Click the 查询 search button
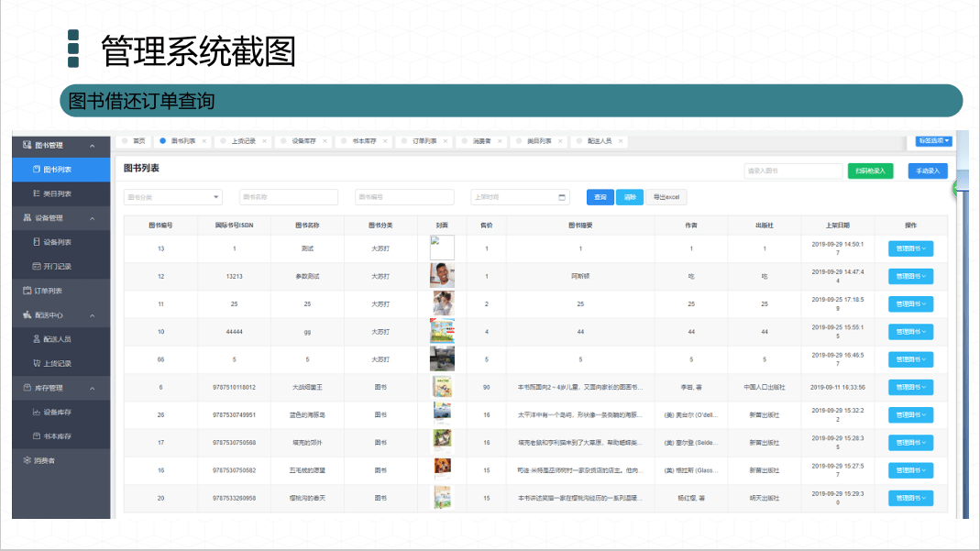 [599, 197]
